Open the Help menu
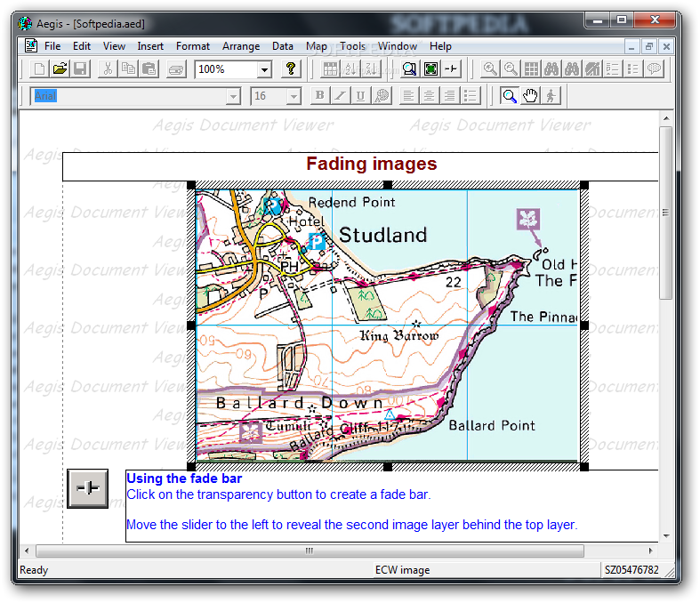Image resolution: width=700 pixels, height=603 pixels. click(x=440, y=46)
